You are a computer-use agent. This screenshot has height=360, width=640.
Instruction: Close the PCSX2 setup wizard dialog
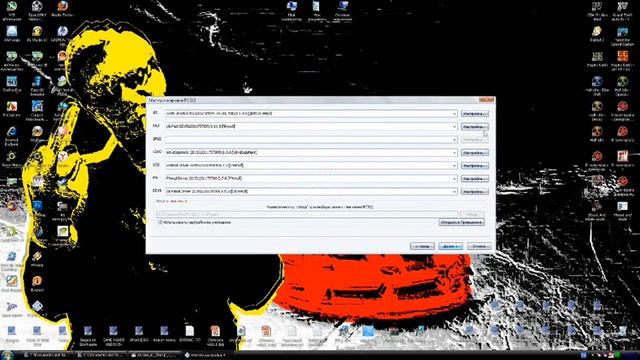[486, 100]
